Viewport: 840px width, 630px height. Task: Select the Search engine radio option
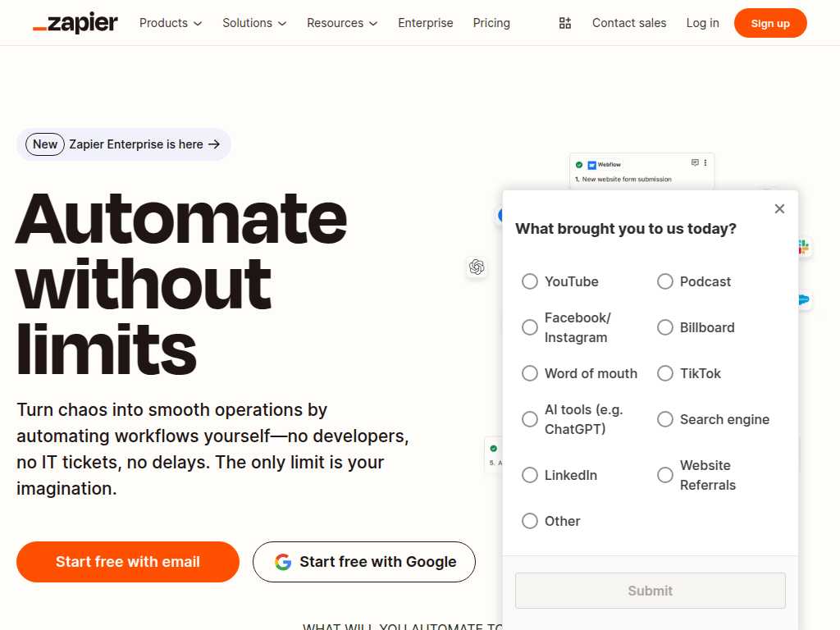pyautogui.click(x=664, y=419)
